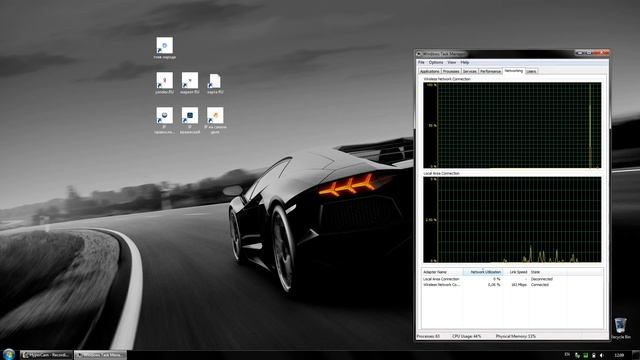Switch to the Processes tab
Viewport: 640px width, 360px height.
point(451,71)
